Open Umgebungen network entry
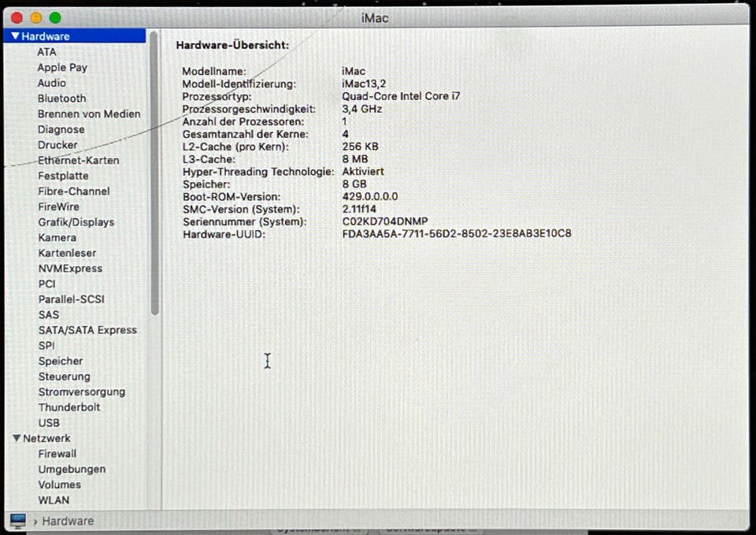 (72, 469)
